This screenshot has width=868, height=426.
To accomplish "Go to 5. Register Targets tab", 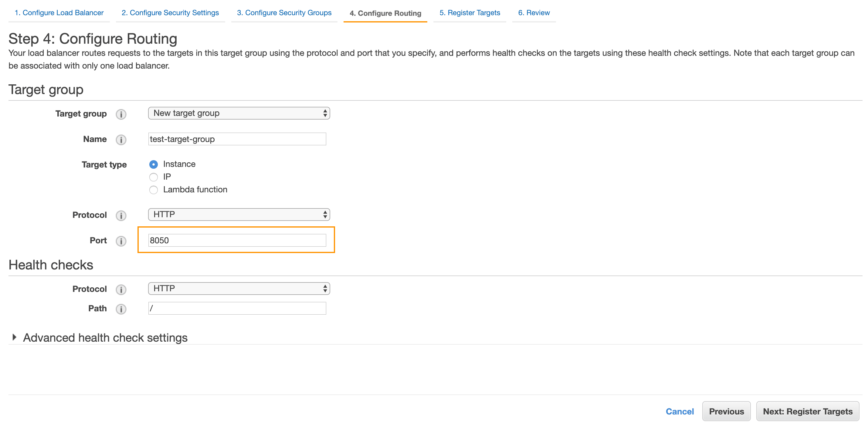I will click(470, 13).
